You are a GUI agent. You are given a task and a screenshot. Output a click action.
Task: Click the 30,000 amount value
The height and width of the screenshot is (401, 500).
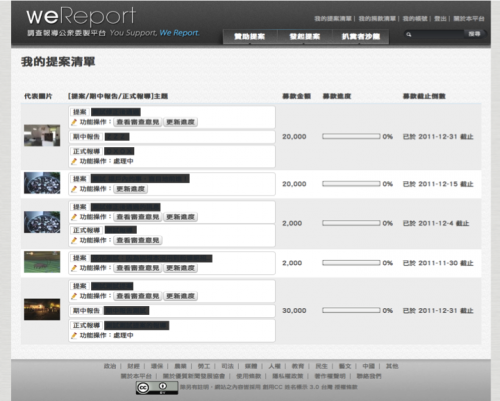coord(294,311)
